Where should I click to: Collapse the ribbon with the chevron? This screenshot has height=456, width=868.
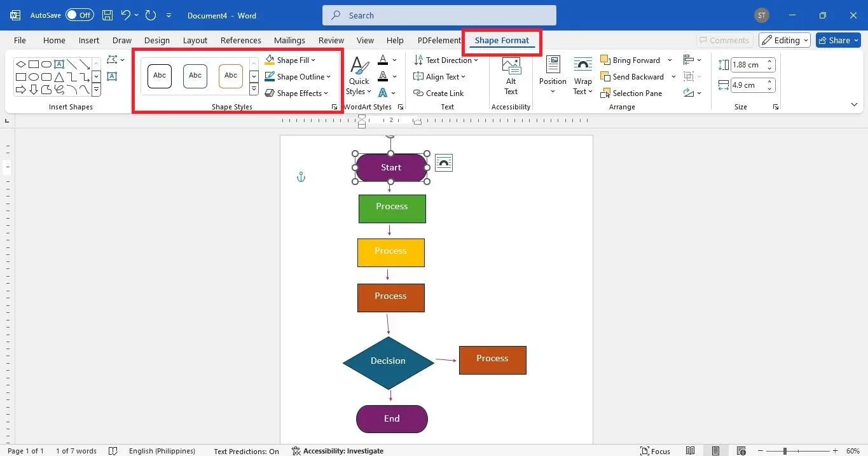(854, 104)
